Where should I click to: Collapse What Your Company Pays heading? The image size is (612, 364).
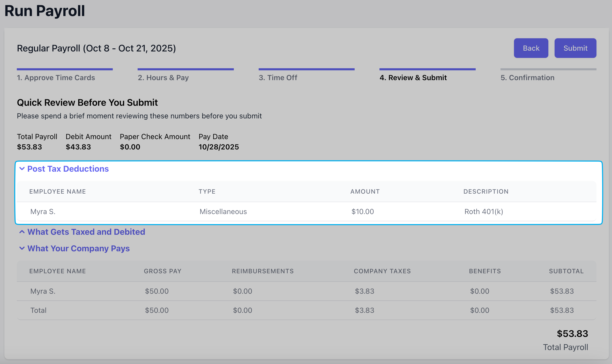pos(78,248)
